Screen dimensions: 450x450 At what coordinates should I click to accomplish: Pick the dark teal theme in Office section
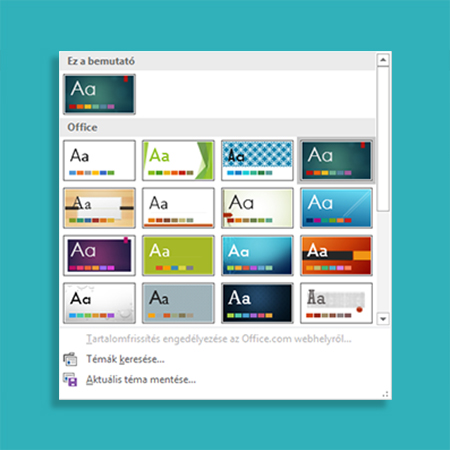point(336,160)
